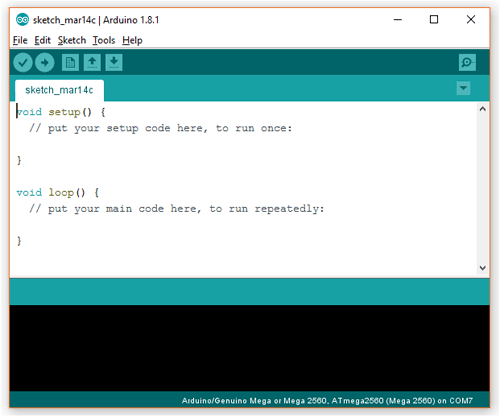Click the 'void loop() {' line
The width and height of the screenshot is (500, 417).
pyautogui.click(x=58, y=193)
